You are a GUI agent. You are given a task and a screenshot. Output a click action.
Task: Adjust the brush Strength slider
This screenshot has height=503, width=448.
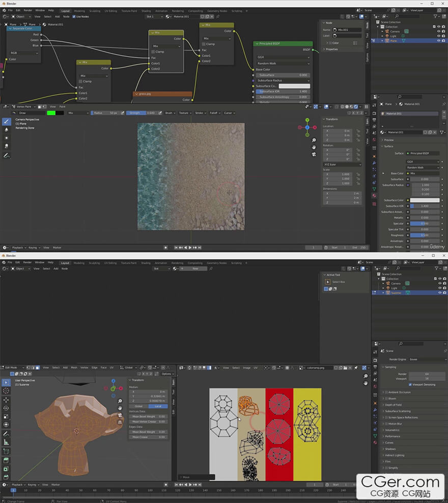pyautogui.click(x=141, y=113)
